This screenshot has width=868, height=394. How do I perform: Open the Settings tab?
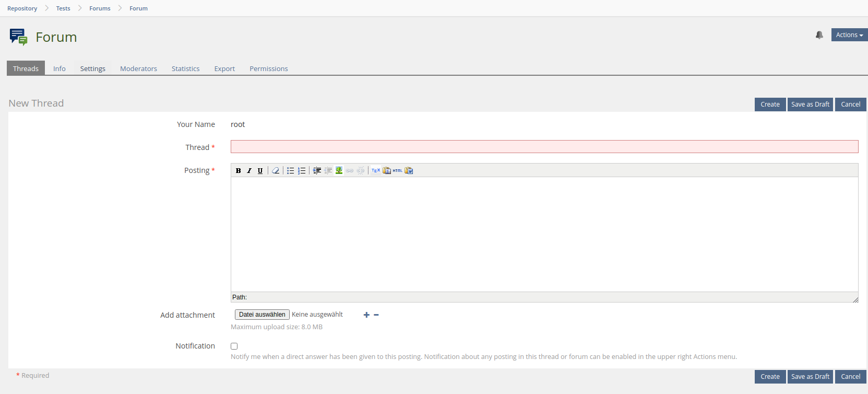click(x=93, y=68)
